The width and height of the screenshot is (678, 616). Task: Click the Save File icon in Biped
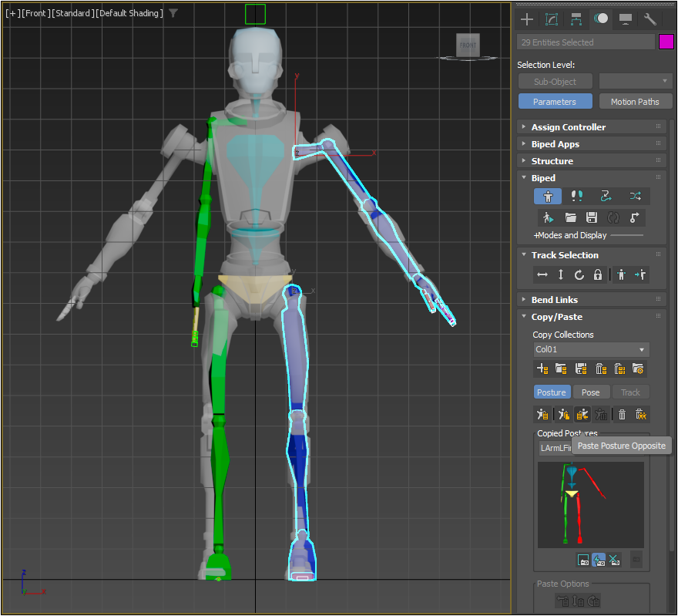pyautogui.click(x=592, y=218)
